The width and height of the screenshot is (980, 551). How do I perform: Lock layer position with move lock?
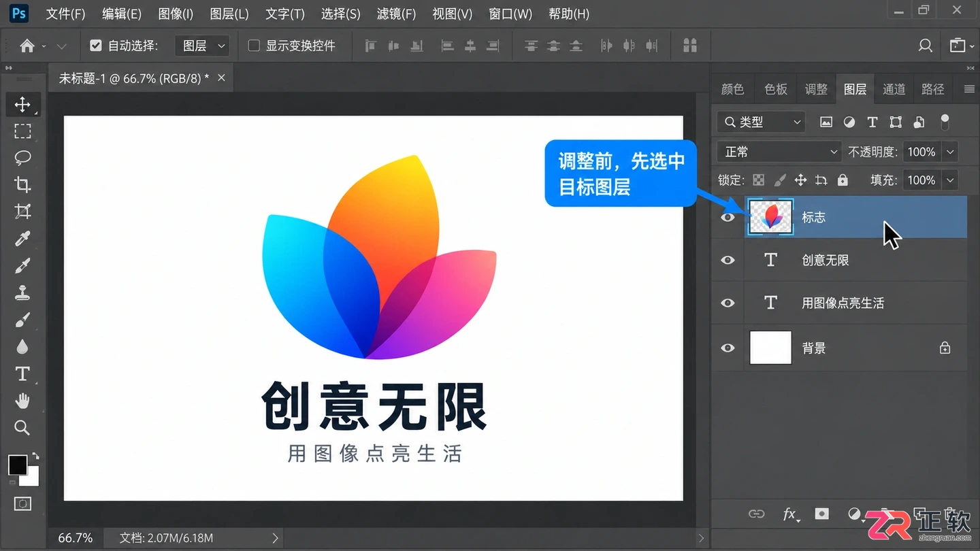coord(800,180)
